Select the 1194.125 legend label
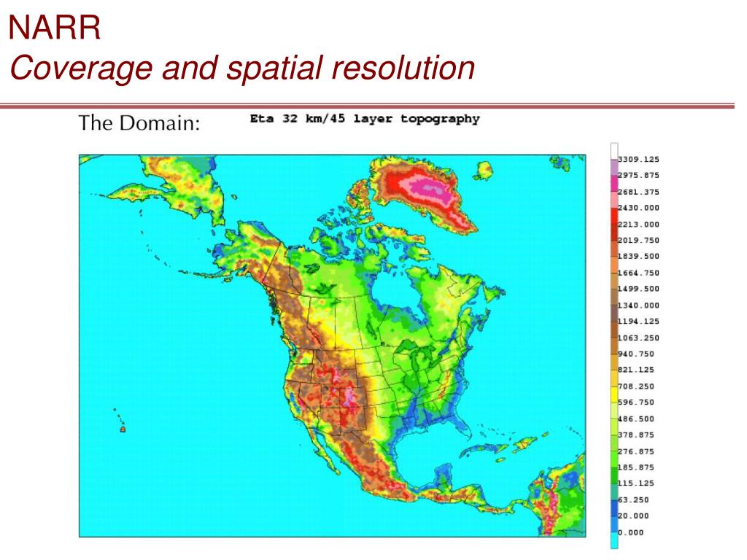Image resolution: width=747 pixels, height=560 pixels. (x=638, y=321)
